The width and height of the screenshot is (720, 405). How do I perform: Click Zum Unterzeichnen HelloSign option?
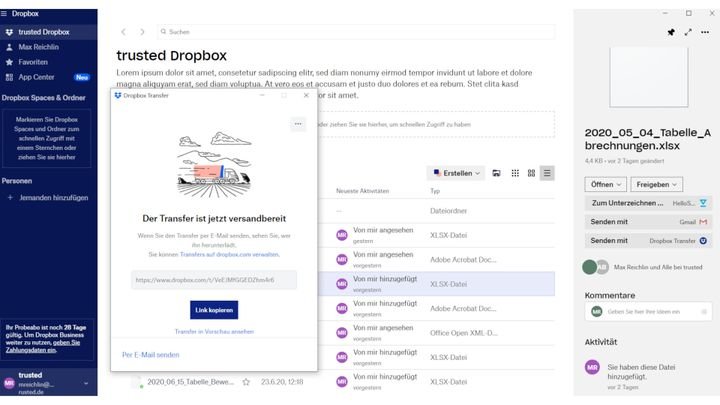[648, 203]
